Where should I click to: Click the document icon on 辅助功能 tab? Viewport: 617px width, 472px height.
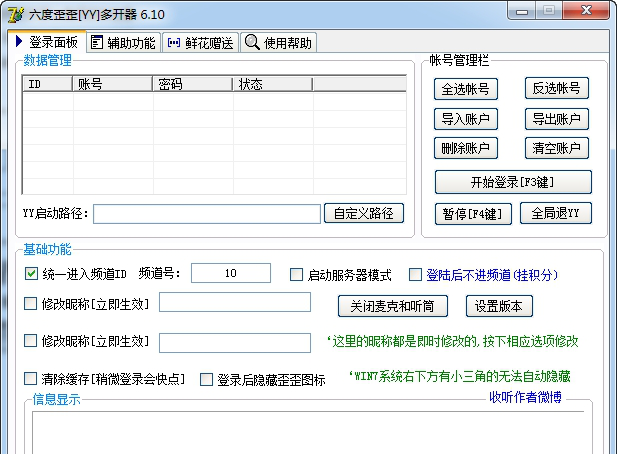pos(97,42)
